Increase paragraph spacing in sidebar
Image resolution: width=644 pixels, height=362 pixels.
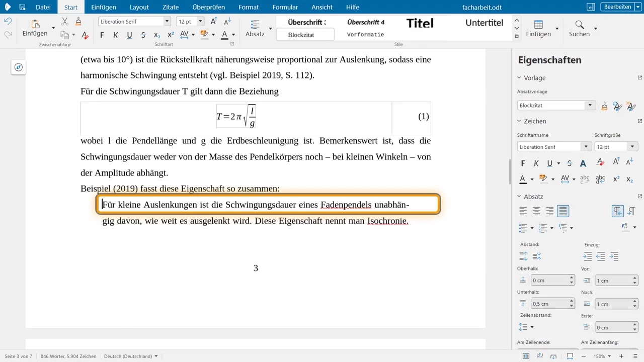[x=524, y=256]
